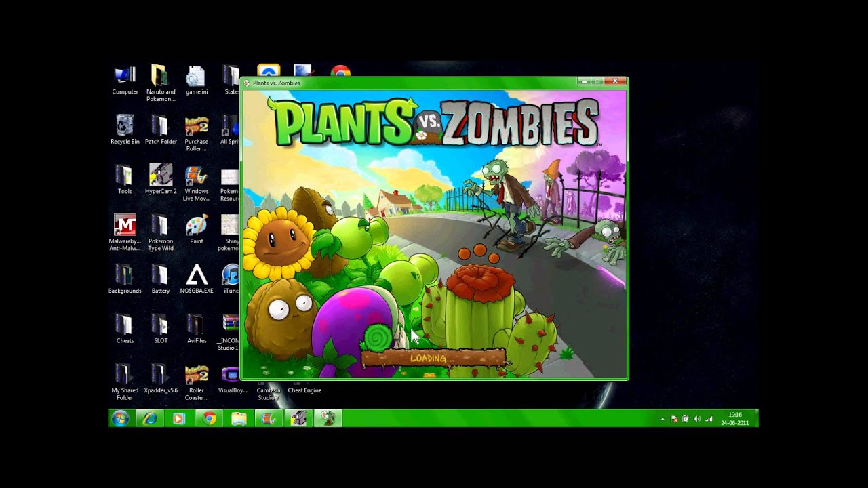
Task: Open Google Chrome from the taskbar
Action: (x=209, y=418)
